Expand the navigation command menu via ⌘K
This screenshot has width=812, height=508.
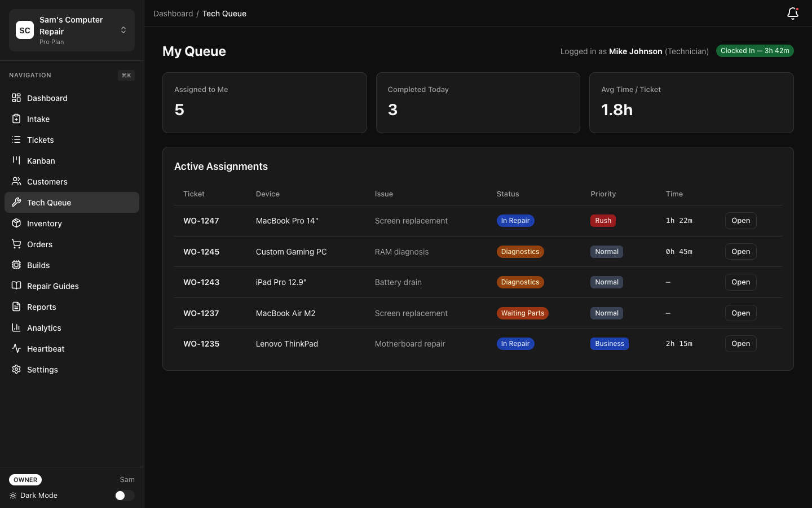click(126, 75)
